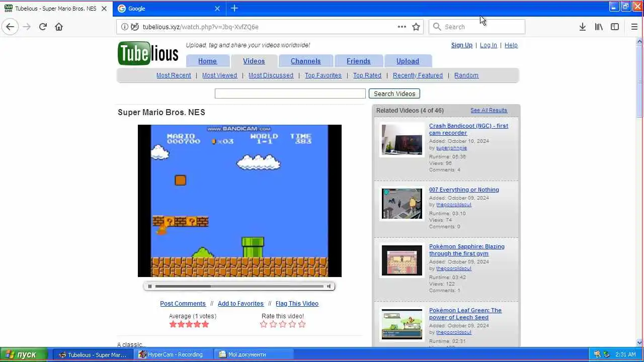The width and height of the screenshot is (644, 362).
Task: Select the Tubelious Super Mario Bros tab
Action: click(55, 9)
